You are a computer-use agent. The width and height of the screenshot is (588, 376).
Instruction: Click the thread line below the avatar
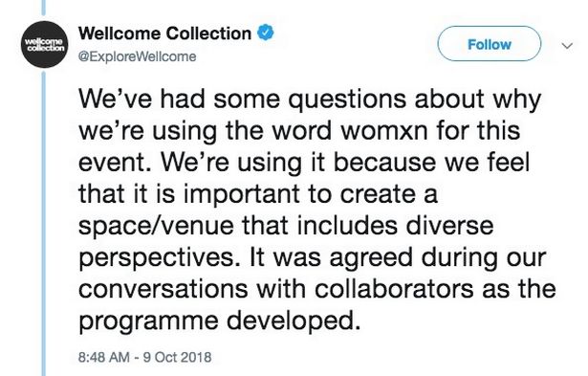point(44,224)
